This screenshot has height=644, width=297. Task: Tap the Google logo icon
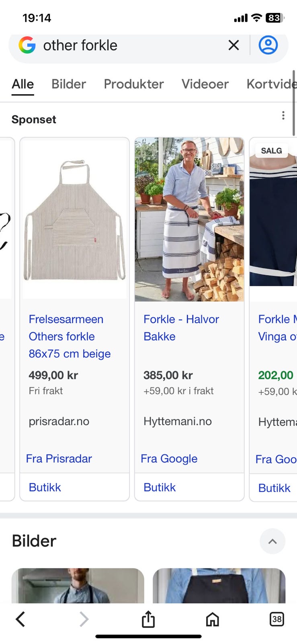[27, 45]
